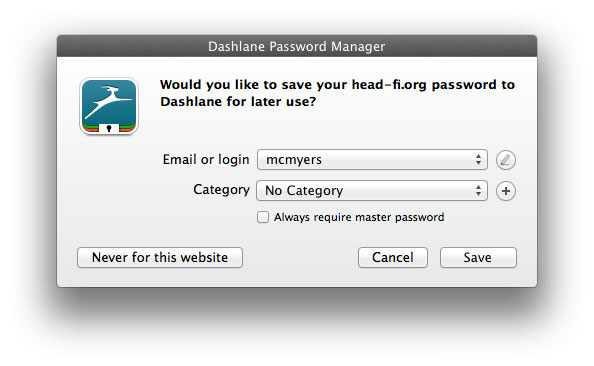Click the Save button

(478, 258)
